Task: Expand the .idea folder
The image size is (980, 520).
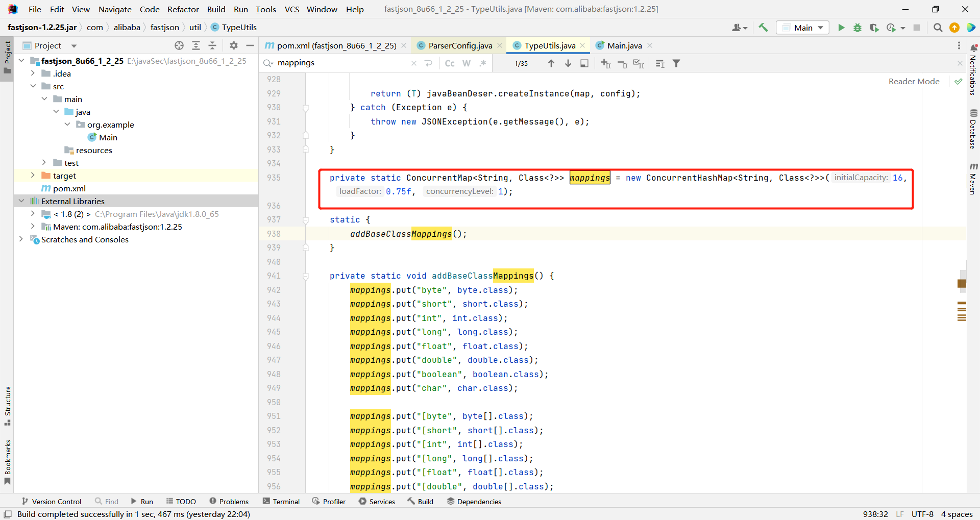Action: coord(33,73)
